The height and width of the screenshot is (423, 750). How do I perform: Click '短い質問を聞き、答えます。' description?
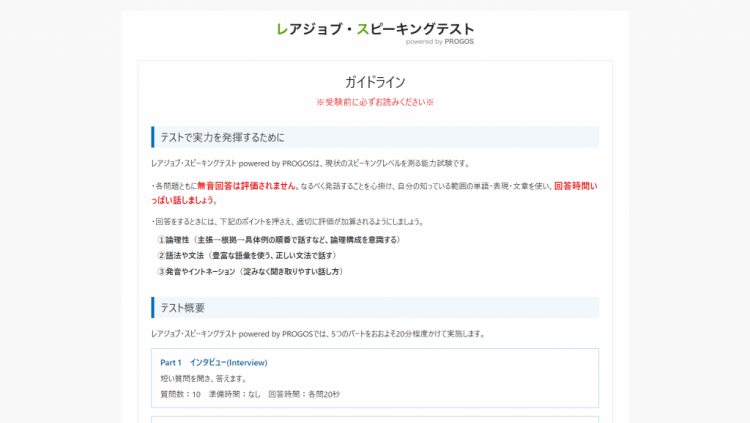204,378
